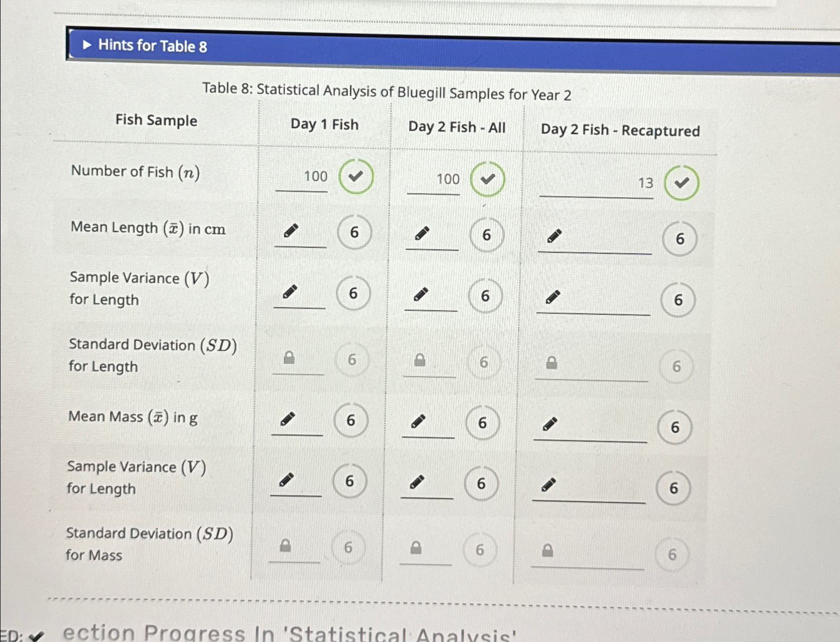Click attempts badge 6 for Day 1 Mean Length
Image resolution: width=840 pixels, height=642 pixels.
(x=354, y=232)
